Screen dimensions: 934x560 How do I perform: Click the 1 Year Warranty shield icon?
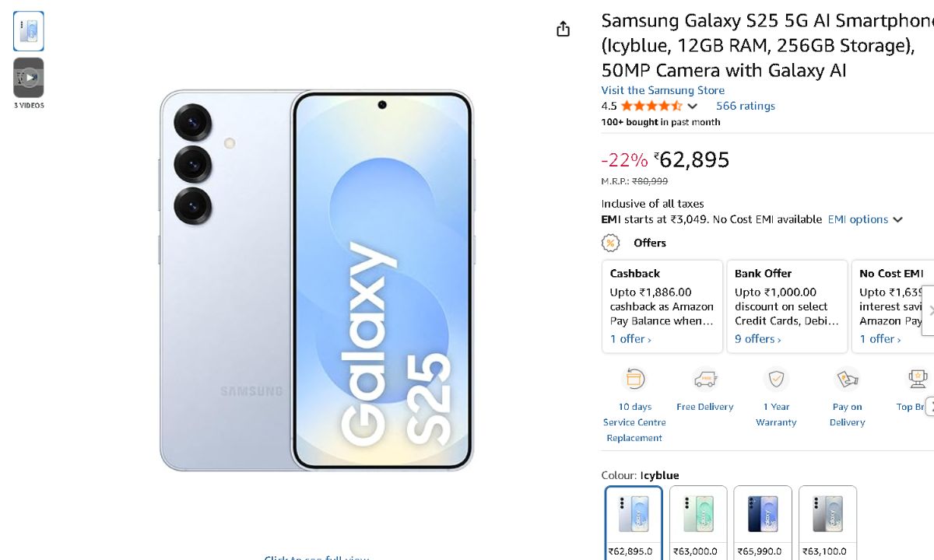click(x=776, y=380)
